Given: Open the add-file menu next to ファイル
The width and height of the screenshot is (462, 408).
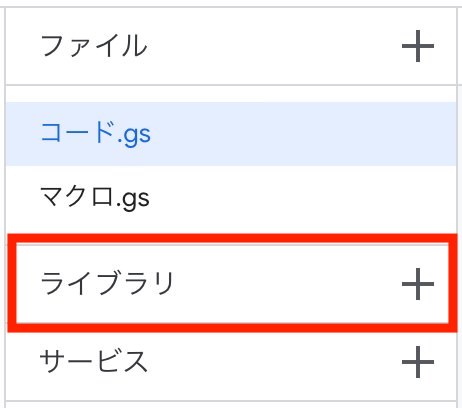Looking at the screenshot, I should (418, 46).
